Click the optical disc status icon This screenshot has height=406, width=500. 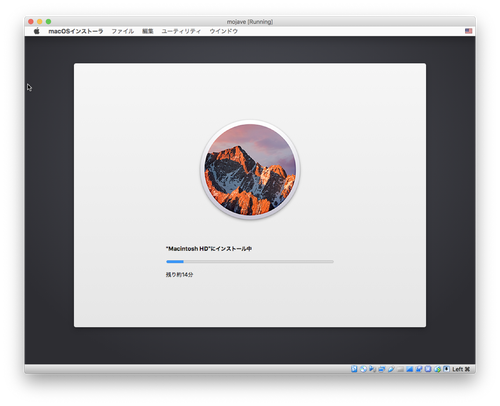coord(363,369)
